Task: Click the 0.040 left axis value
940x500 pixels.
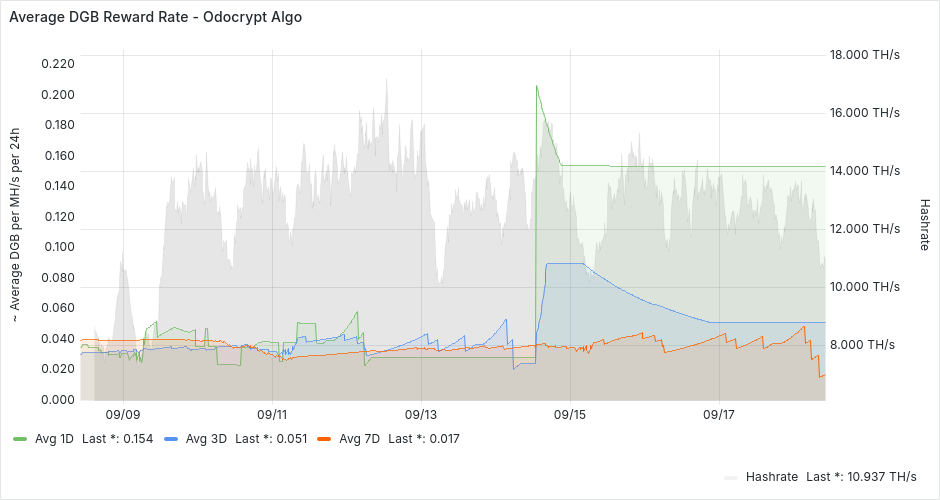Action: coord(58,339)
